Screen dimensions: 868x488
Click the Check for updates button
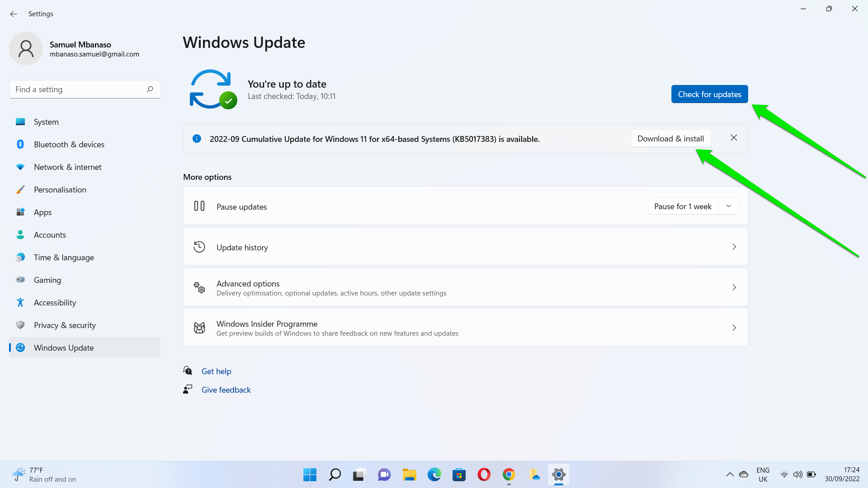tap(709, 94)
